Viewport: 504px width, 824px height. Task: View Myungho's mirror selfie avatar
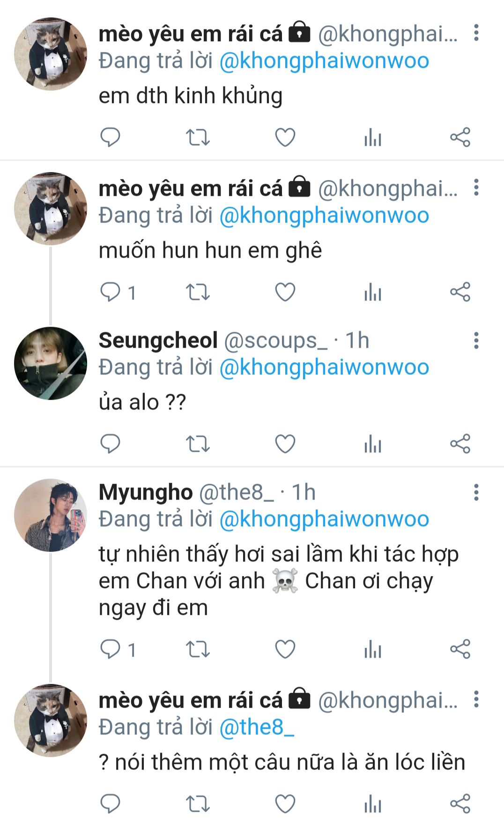tap(51, 515)
